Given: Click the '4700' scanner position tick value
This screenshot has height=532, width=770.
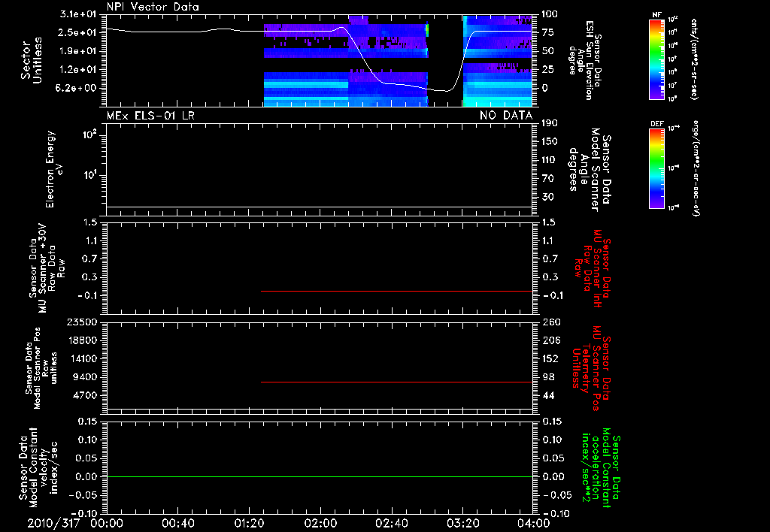Looking at the screenshot, I should coord(84,395).
